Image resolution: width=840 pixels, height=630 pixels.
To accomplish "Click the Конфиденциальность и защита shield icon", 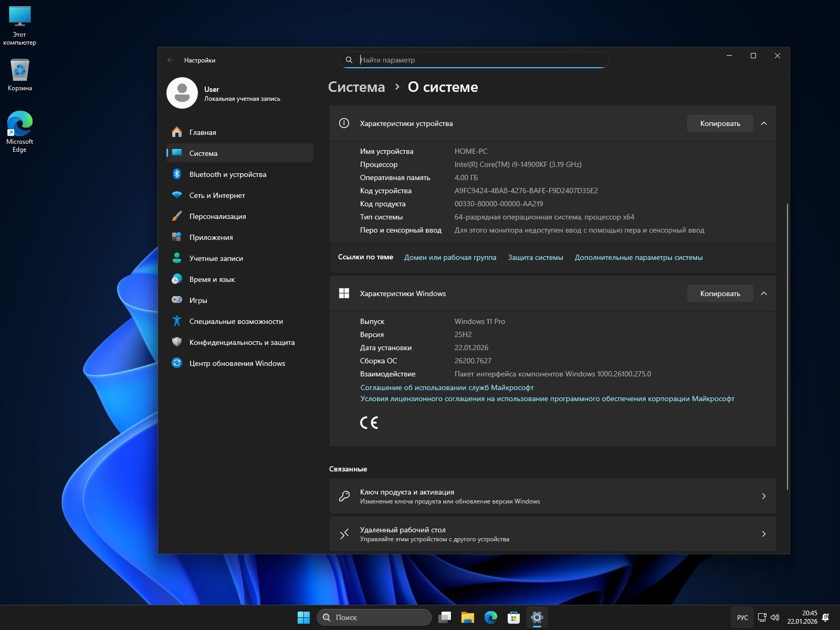I will [x=177, y=342].
